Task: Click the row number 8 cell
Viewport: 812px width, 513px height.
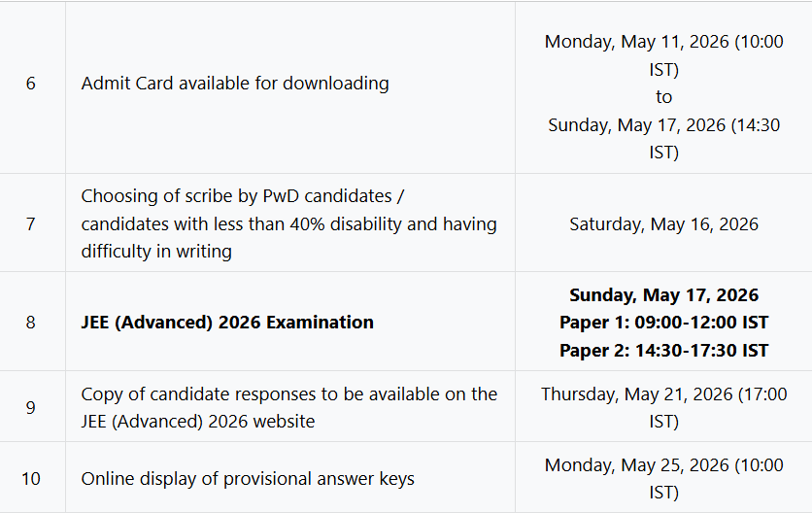Action: (31, 322)
